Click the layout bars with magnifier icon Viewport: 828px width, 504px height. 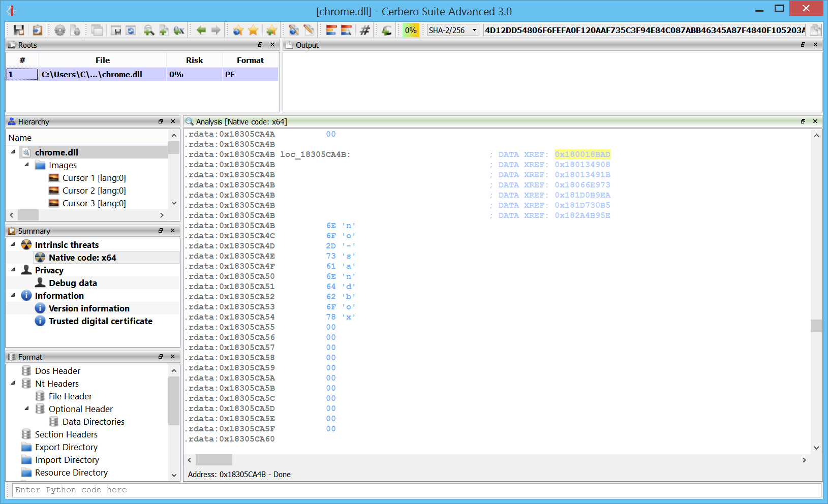tap(346, 30)
